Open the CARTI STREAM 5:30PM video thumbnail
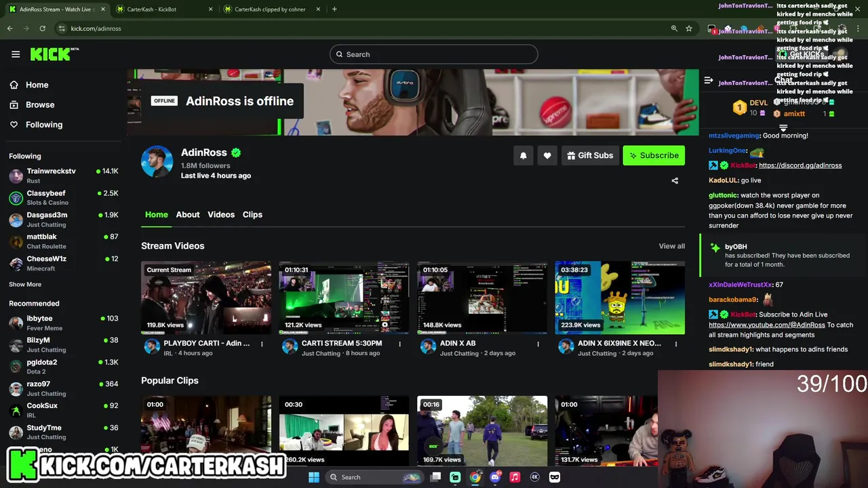The width and height of the screenshot is (868, 488). click(x=344, y=298)
